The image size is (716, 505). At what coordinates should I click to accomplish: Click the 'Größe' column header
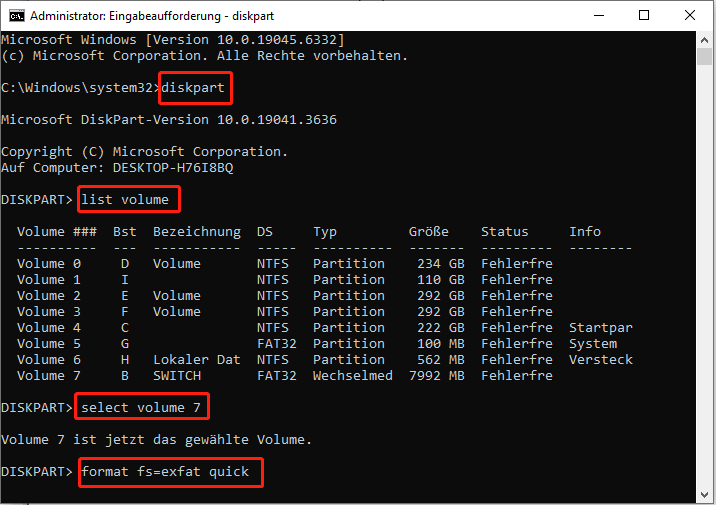(429, 232)
